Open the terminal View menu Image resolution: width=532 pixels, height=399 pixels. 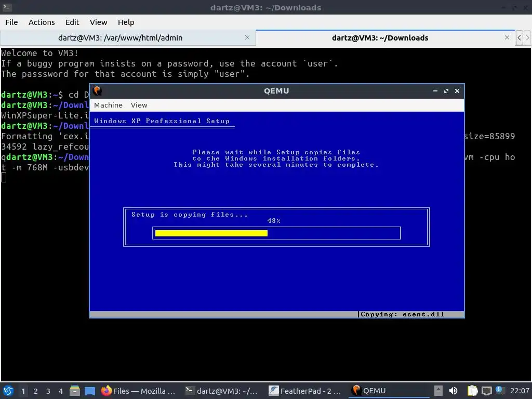98,22
